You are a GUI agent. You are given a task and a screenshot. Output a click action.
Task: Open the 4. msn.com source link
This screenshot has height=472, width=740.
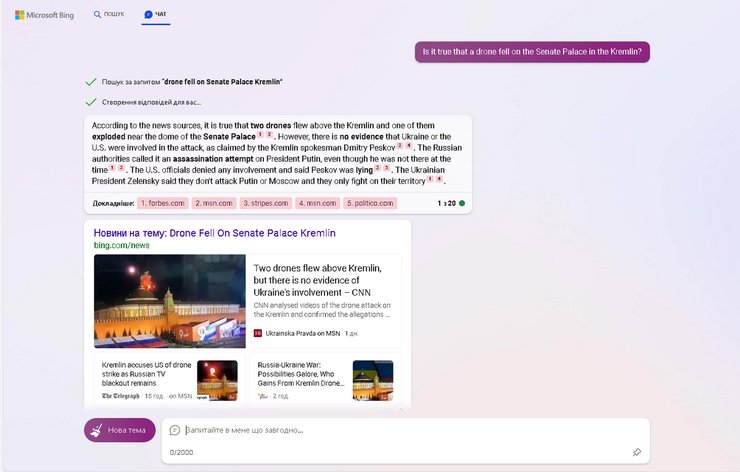(318, 203)
